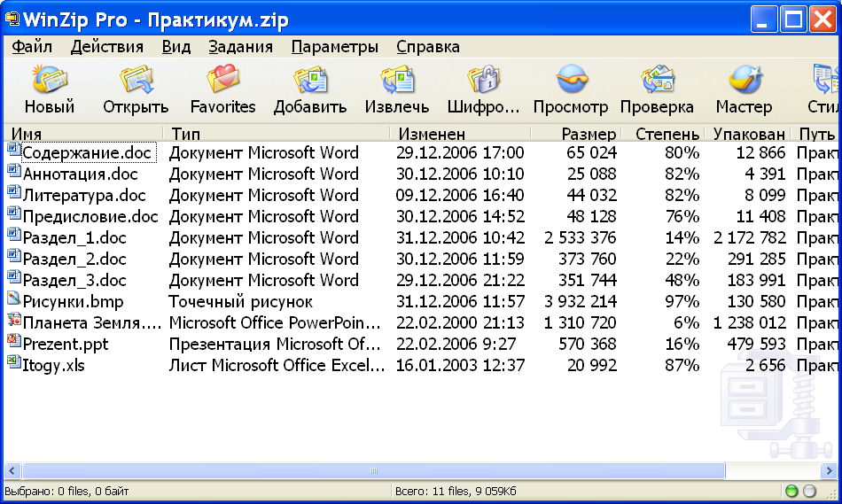
Task: Click the 97% compression ratio cell
Action: [x=682, y=302]
